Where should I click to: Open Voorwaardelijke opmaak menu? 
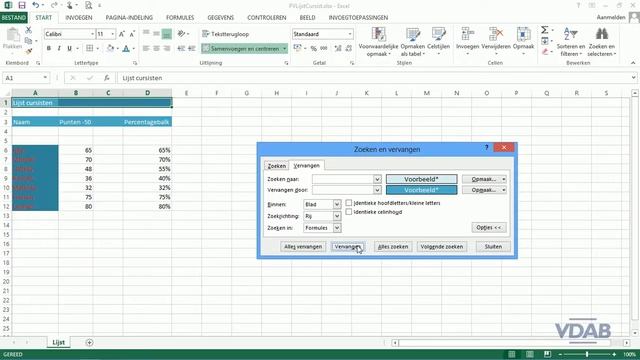click(x=378, y=42)
